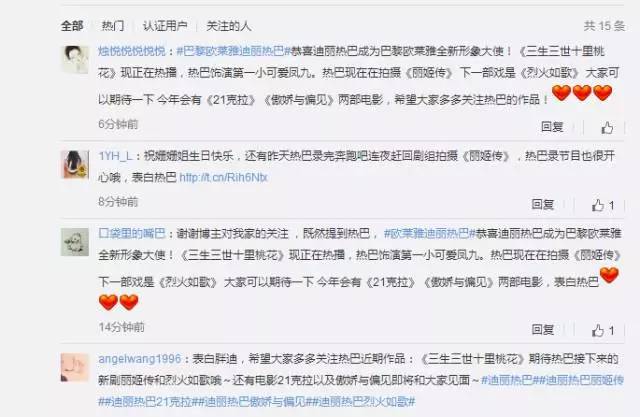The image size is (640, 417).
Task: Select the 关注的人 filter tab
Action: tap(229, 26)
